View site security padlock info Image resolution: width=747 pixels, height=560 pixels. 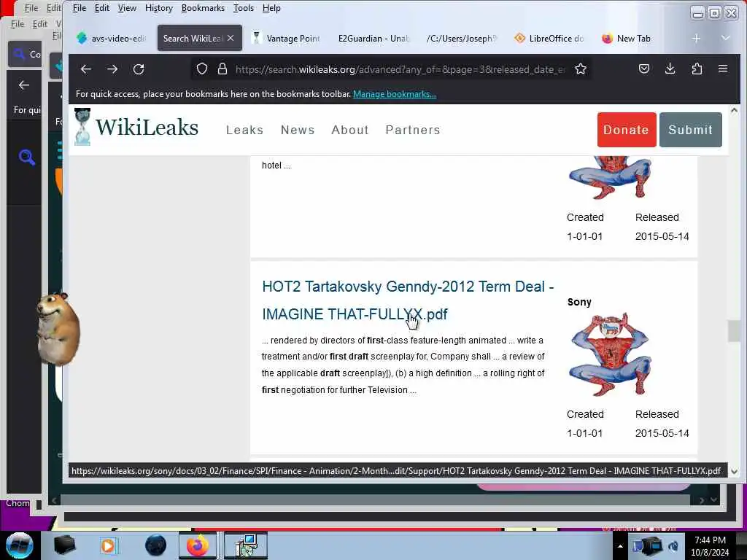pyautogui.click(x=222, y=69)
